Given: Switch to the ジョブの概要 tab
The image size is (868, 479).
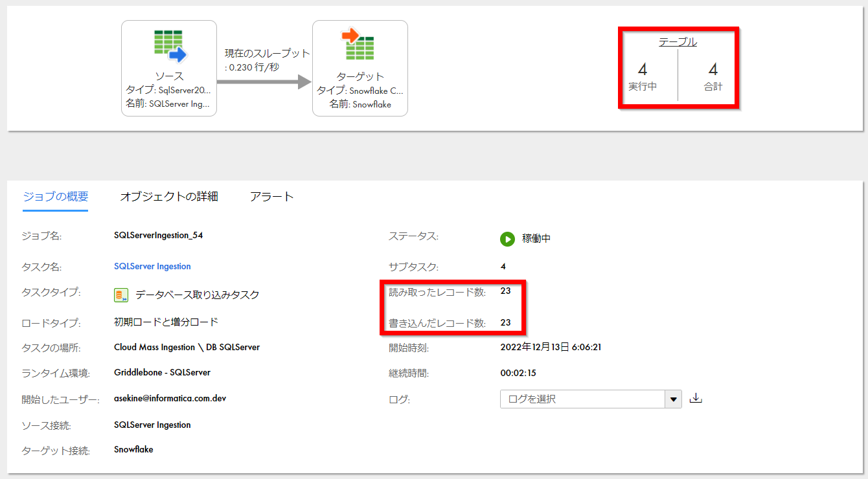Looking at the screenshot, I should tap(56, 197).
